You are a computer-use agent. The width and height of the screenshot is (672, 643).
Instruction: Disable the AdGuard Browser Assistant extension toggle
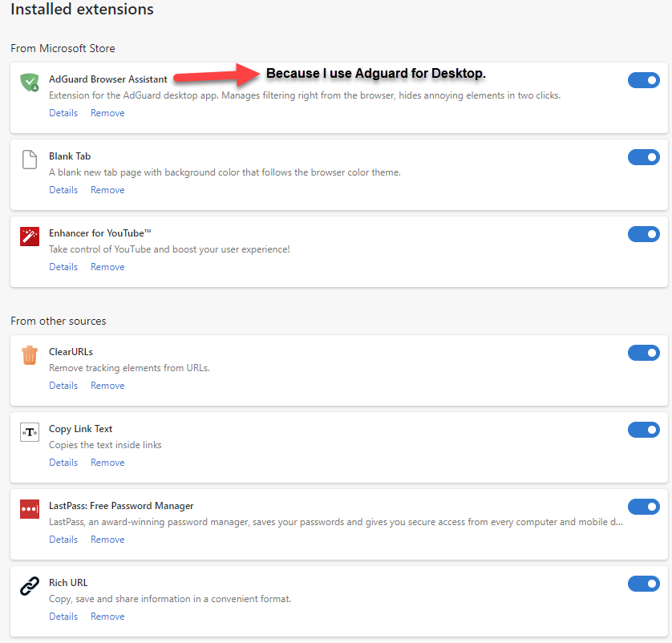[x=643, y=80]
